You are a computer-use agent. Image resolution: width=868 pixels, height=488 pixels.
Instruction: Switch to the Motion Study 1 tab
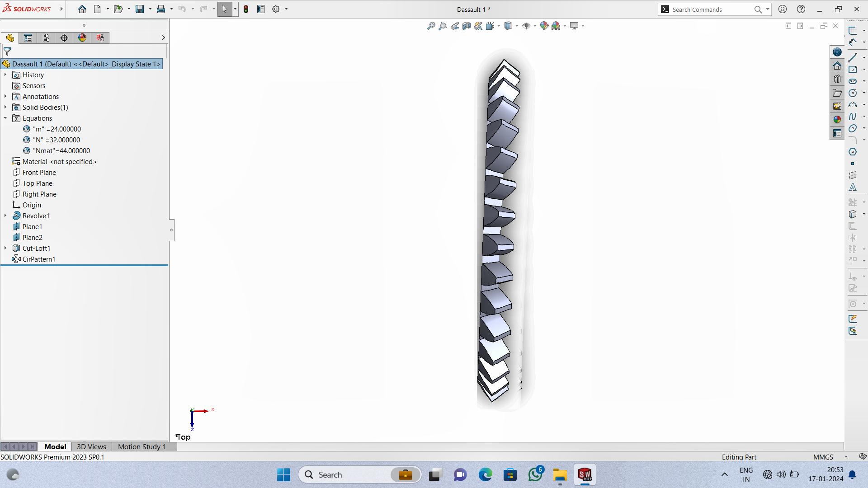(142, 446)
